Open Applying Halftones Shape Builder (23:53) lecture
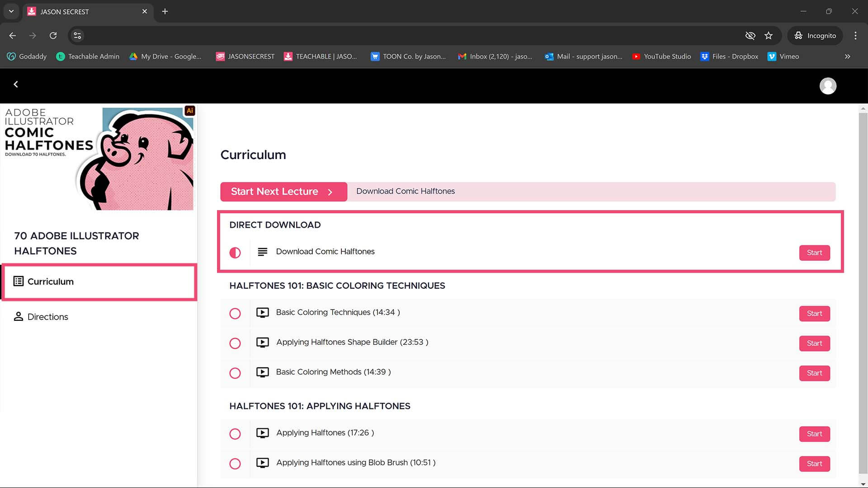The height and width of the screenshot is (488, 868). coord(352,342)
